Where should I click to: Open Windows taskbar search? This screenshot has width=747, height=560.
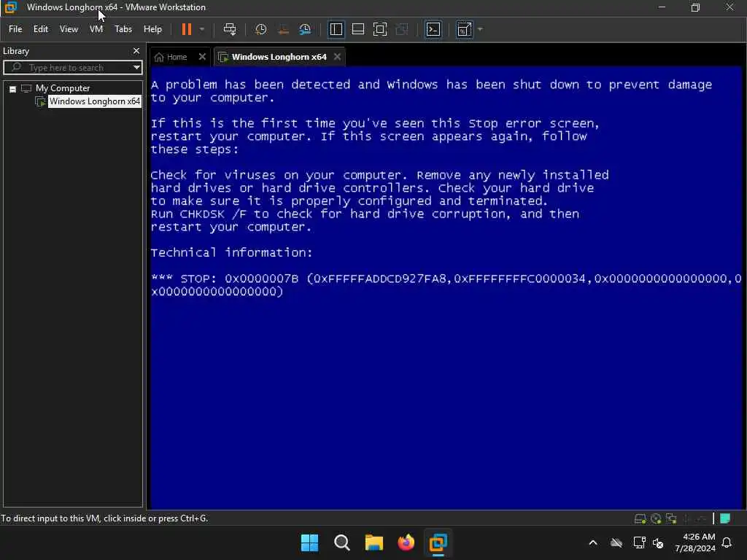(341, 542)
